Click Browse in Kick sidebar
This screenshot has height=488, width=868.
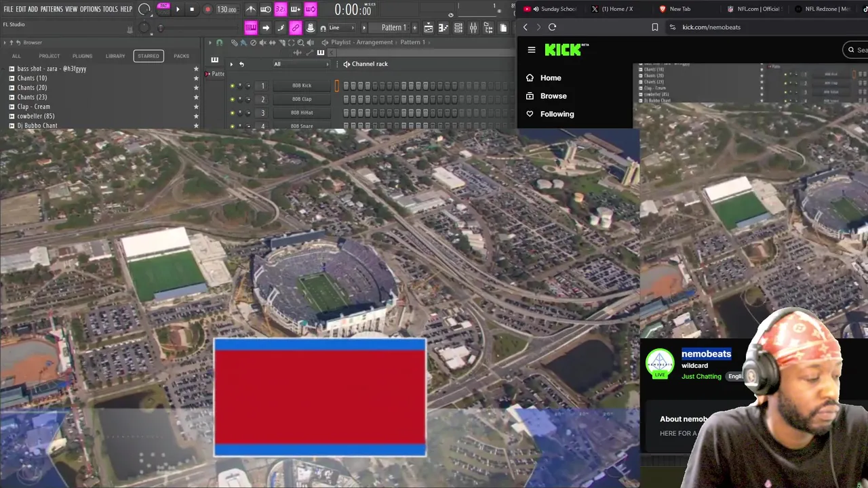[x=553, y=96]
